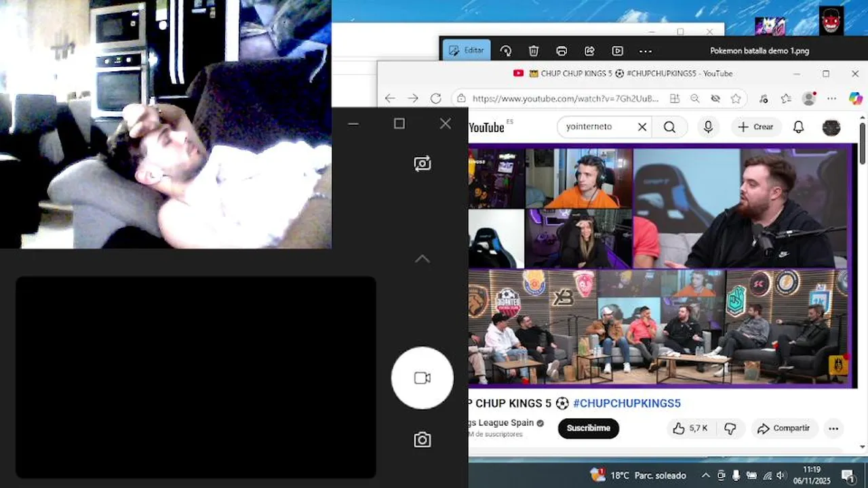Click Editar in the Photos viewer toolbar
Image resolution: width=868 pixels, height=488 pixels.
click(466, 50)
